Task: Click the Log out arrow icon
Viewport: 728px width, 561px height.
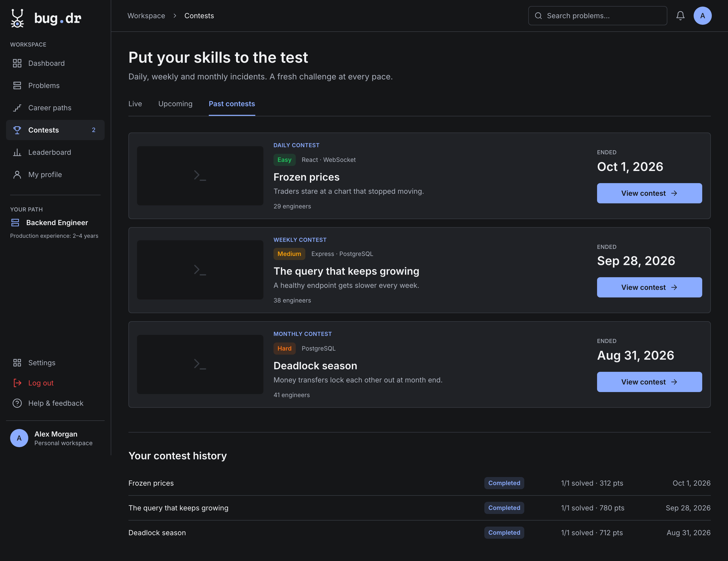Action: [x=17, y=383]
